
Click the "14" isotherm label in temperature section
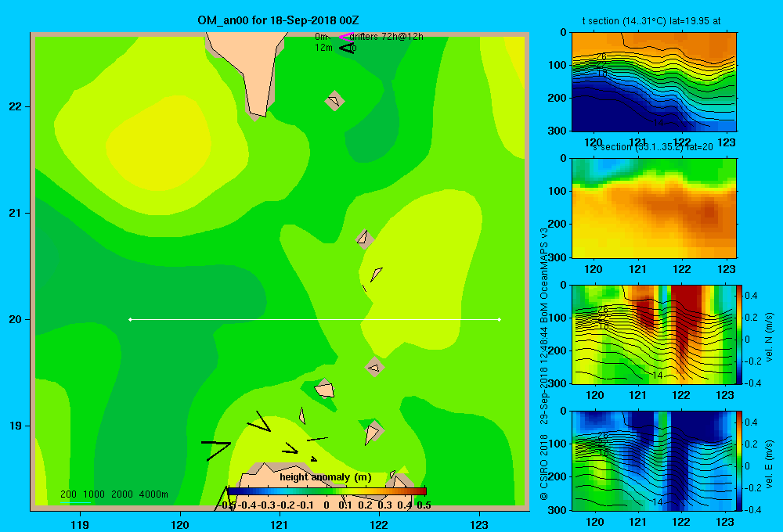[659, 123]
